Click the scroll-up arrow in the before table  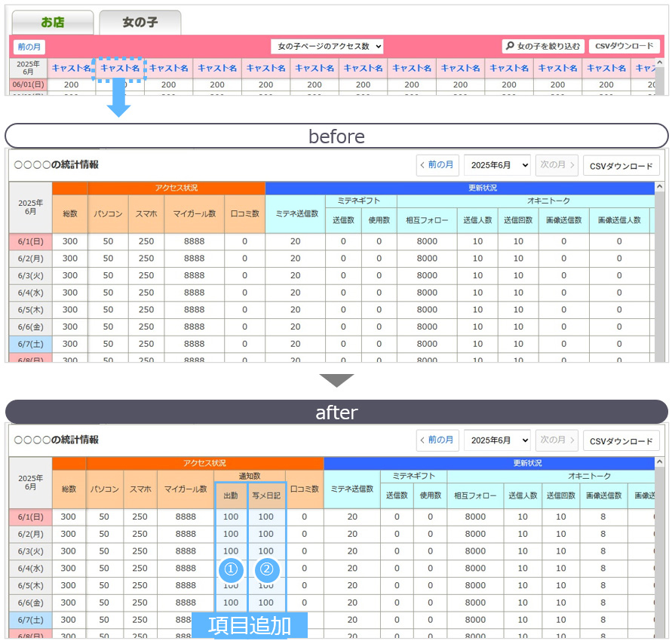660,187
